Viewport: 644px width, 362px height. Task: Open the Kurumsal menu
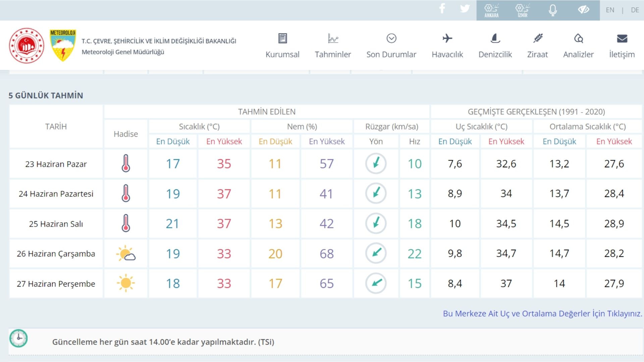coord(282,54)
